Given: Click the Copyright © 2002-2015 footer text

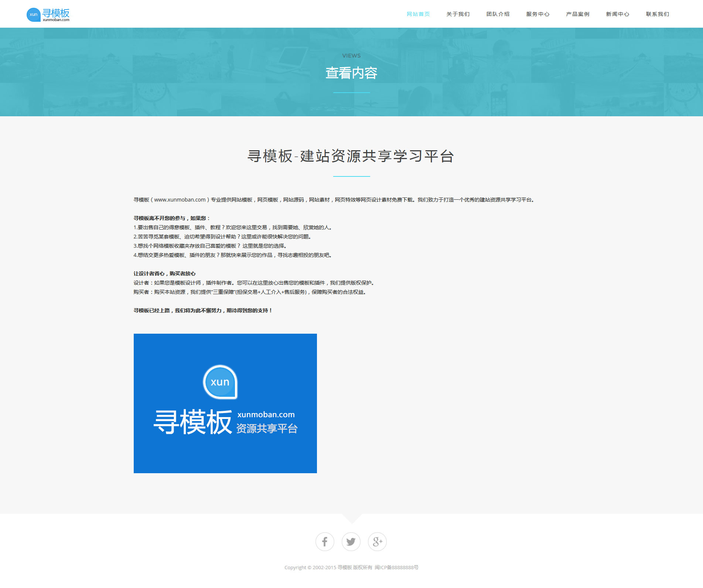Looking at the screenshot, I should tap(310, 567).
